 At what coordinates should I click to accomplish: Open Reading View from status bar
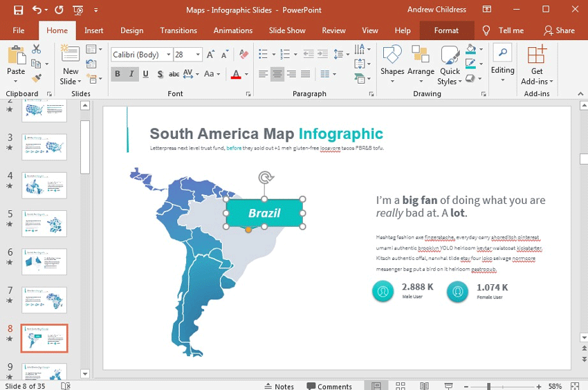point(424,386)
